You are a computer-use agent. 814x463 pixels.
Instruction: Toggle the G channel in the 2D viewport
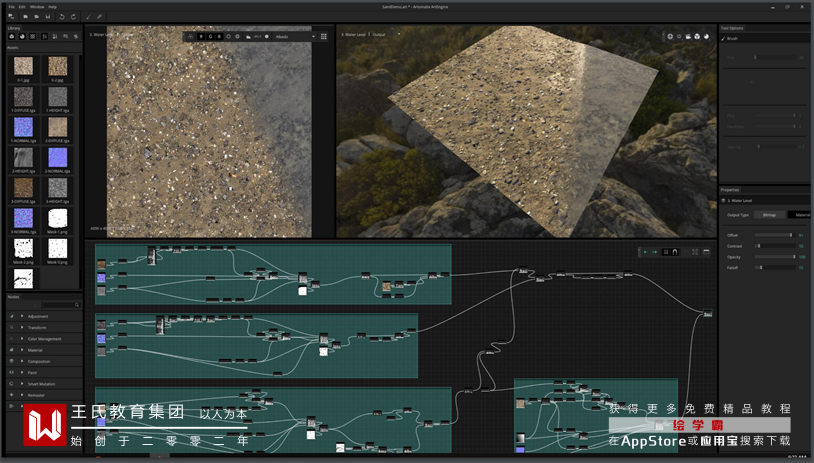[210, 36]
